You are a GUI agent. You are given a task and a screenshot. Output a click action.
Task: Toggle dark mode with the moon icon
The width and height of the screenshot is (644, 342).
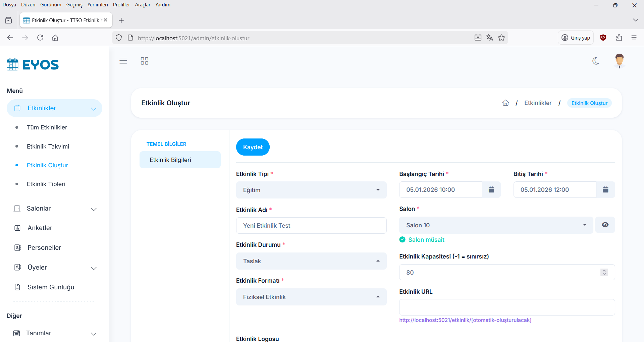pos(596,61)
